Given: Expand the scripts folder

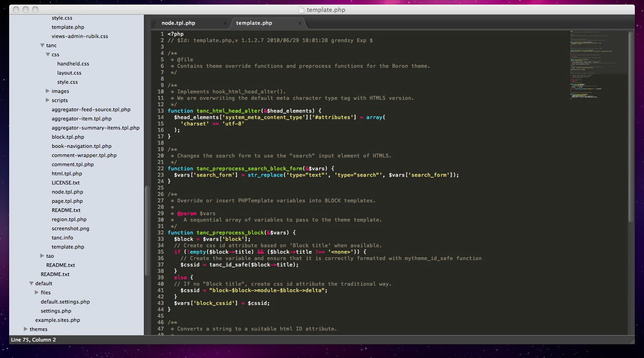Looking at the screenshot, I should [x=48, y=100].
